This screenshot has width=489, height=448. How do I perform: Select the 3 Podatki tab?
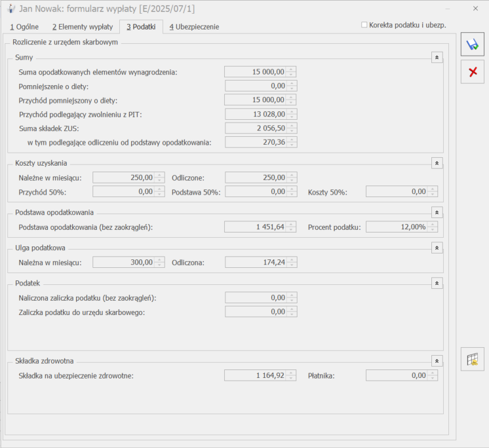coord(141,27)
